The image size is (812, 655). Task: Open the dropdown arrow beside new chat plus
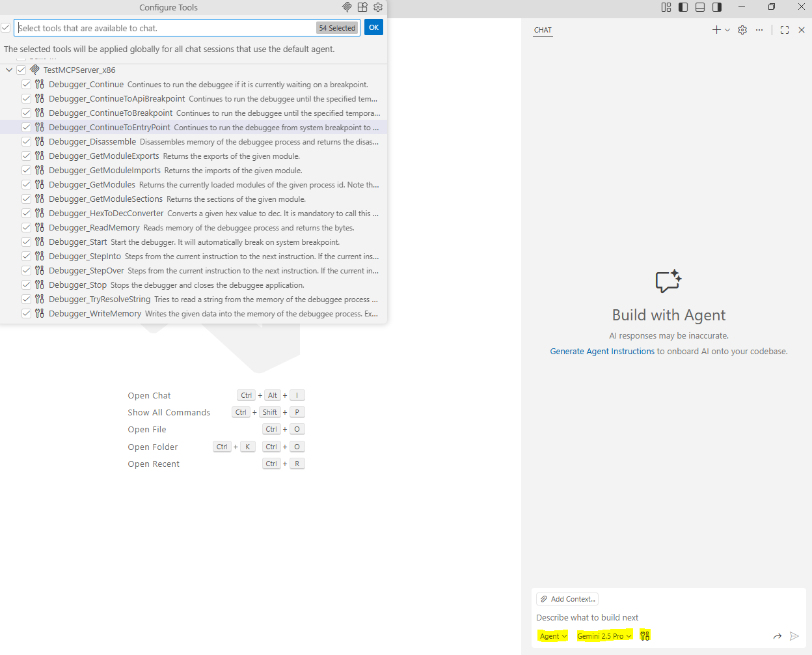[x=727, y=30]
